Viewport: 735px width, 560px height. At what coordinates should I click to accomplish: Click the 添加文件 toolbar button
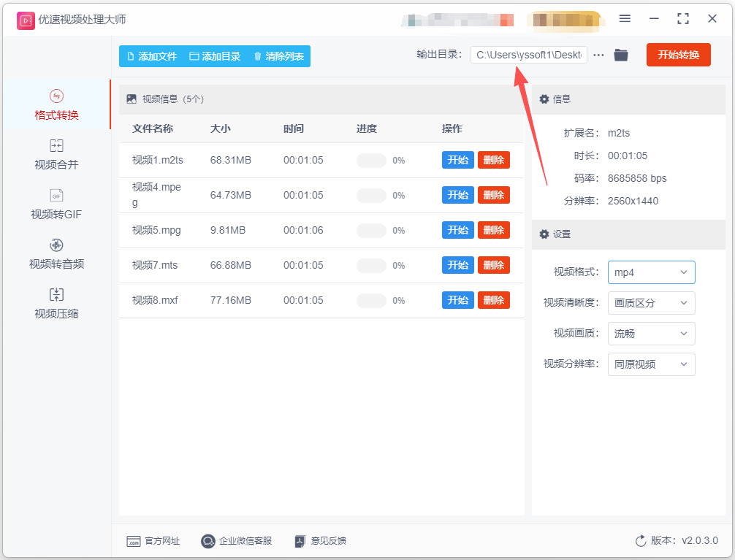point(152,56)
